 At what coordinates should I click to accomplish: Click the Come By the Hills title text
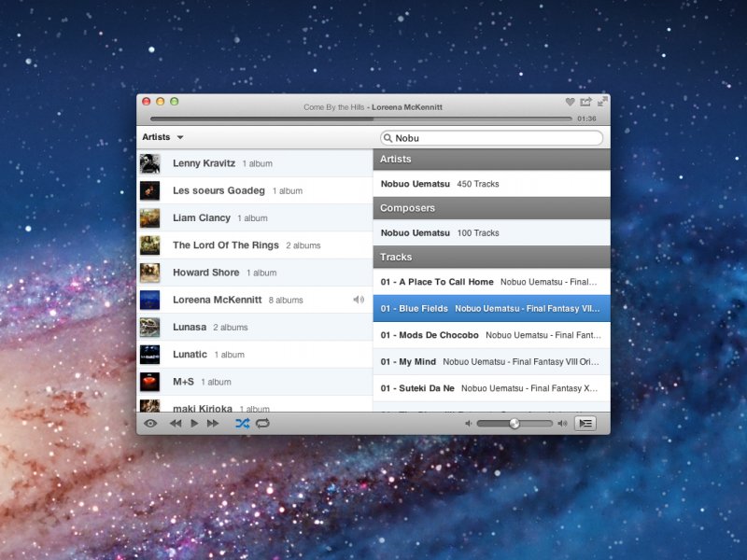point(334,107)
